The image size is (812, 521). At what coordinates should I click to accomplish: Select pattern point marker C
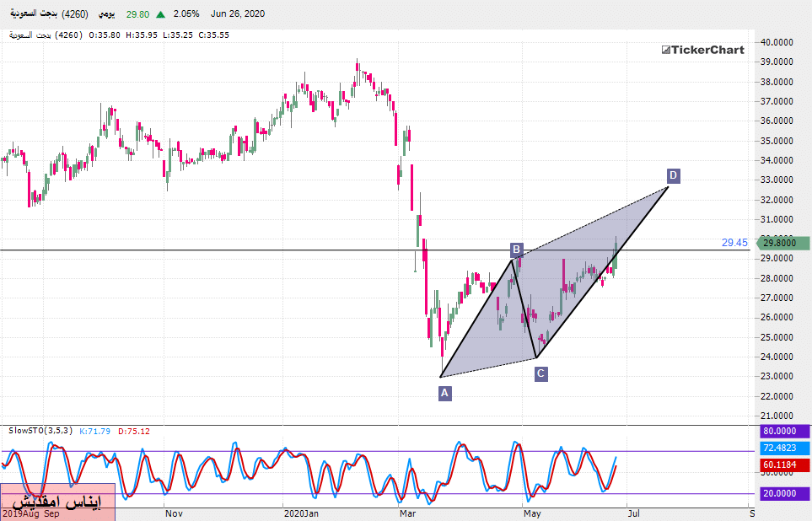pos(540,373)
